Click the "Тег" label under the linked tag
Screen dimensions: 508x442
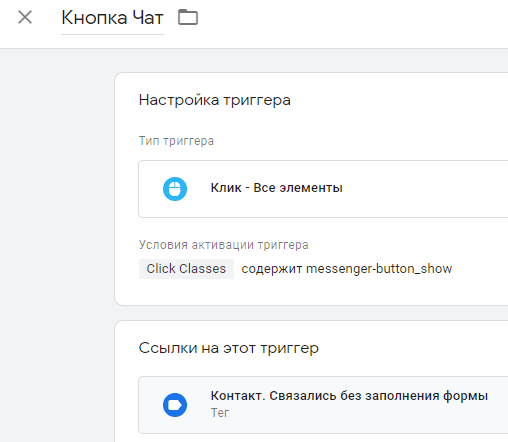pyautogui.click(x=220, y=413)
